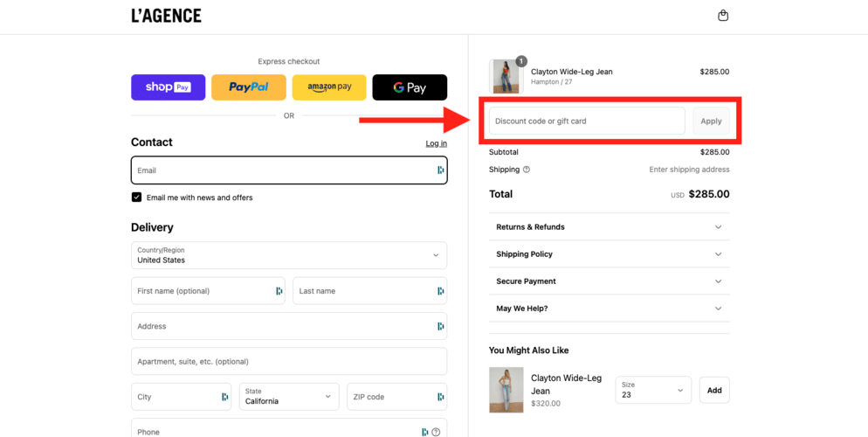The width and height of the screenshot is (868, 437).
Task: Click the Discount code or gift card field
Action: [x=588, y=121]
